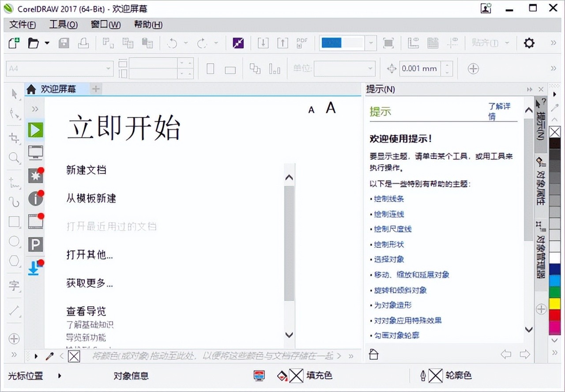Click the Publish to PDF icon
Screen dimensions: 565x392
point(302,43)
